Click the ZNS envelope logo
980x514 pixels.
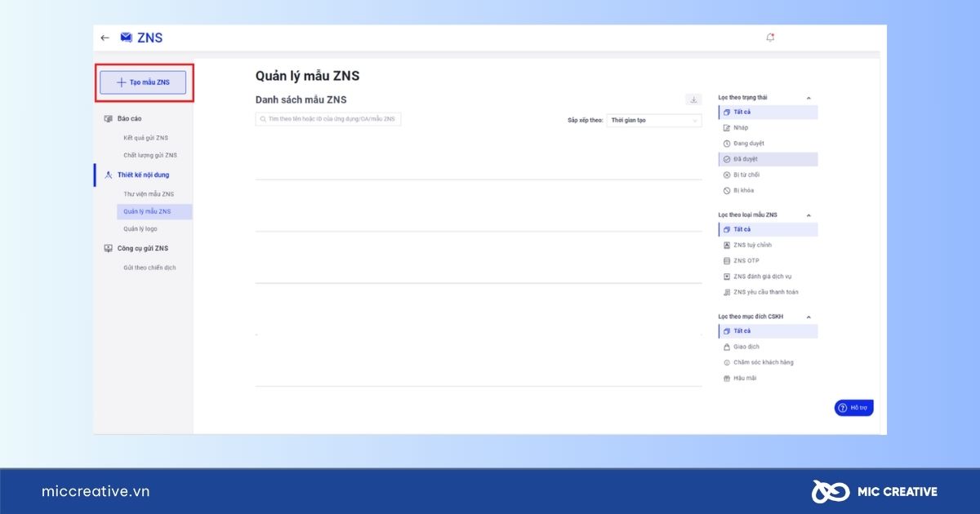127,38
